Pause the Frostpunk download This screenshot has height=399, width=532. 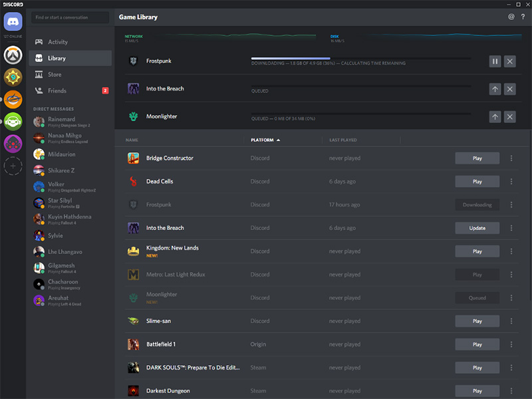[495, 61]
